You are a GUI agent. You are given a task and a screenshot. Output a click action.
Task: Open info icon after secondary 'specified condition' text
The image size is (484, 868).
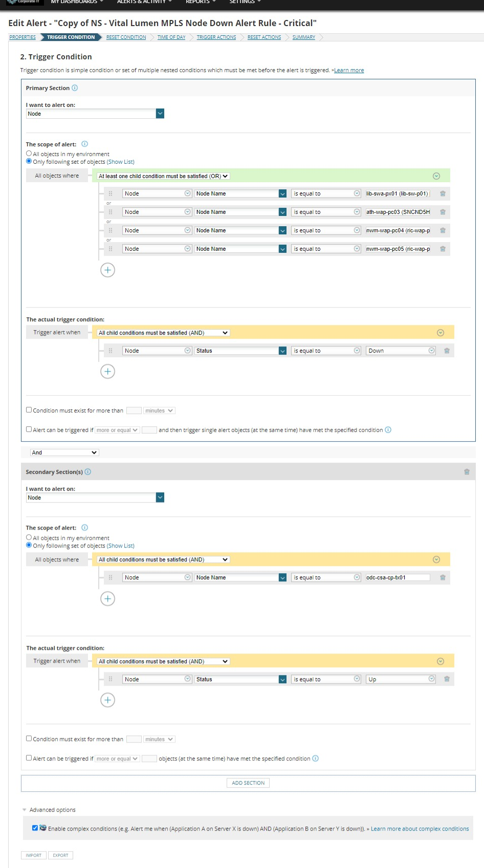[x=316, y=758]
